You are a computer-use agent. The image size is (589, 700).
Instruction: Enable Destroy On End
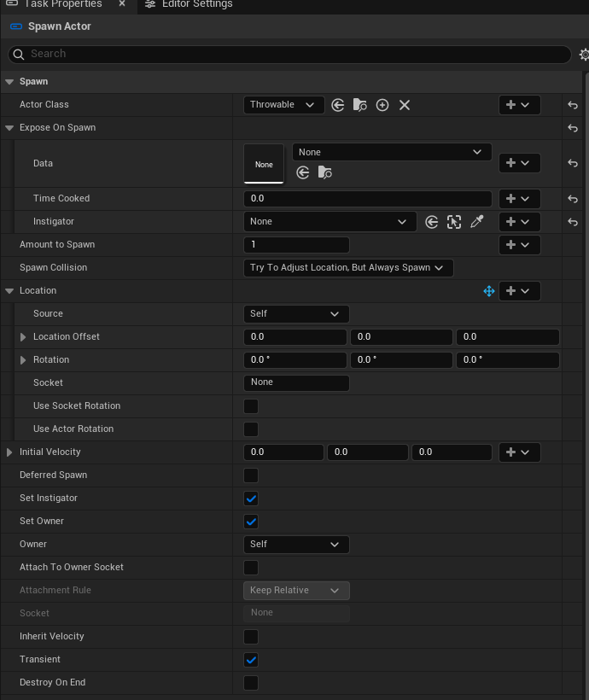point(251,683)
